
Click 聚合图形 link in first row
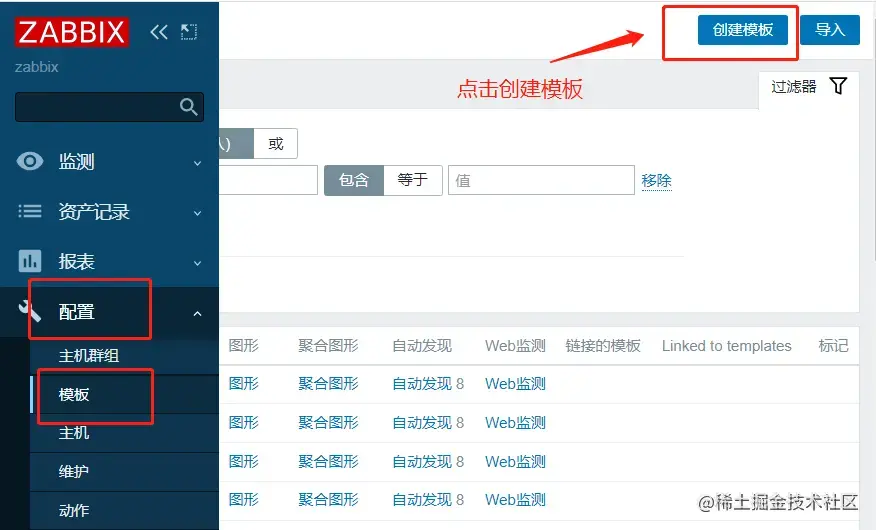pyautogui.click(x=328, y=384)
